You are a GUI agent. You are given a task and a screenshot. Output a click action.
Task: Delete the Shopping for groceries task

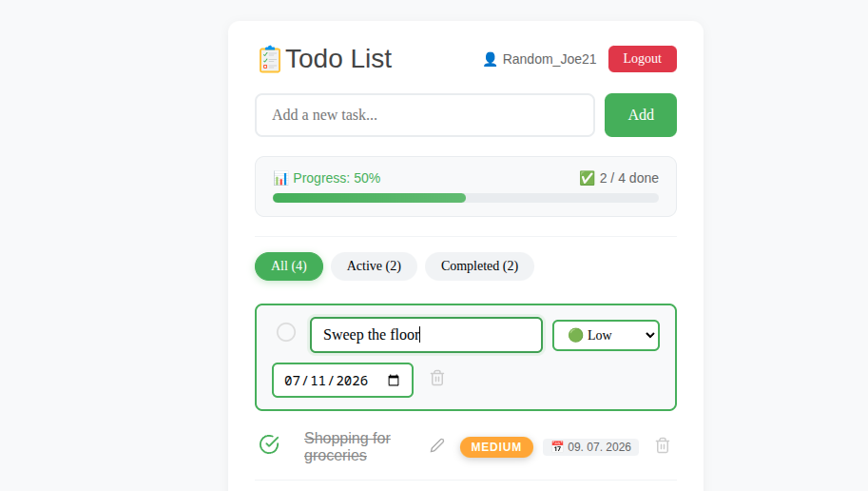point(663,445)
